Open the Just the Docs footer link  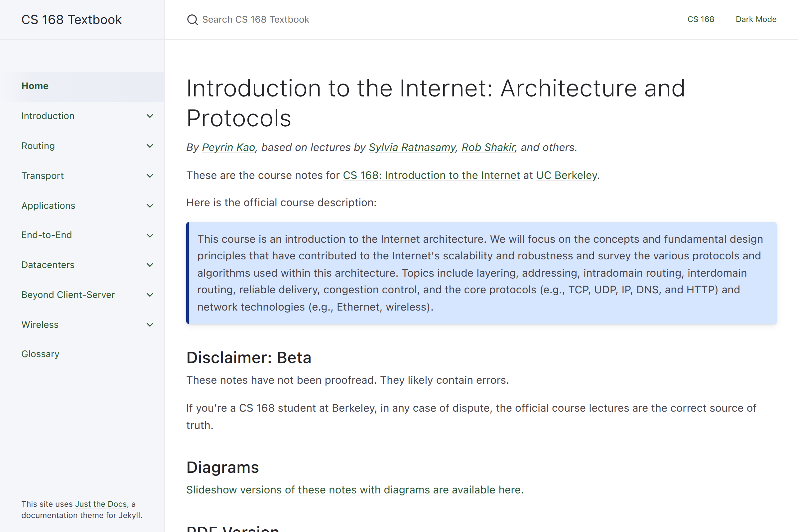pos(101,504)
